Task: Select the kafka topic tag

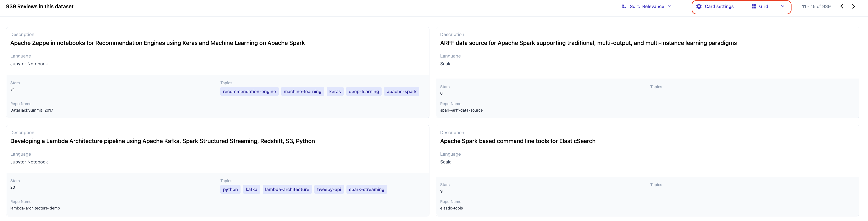Action: pos(251,190)
